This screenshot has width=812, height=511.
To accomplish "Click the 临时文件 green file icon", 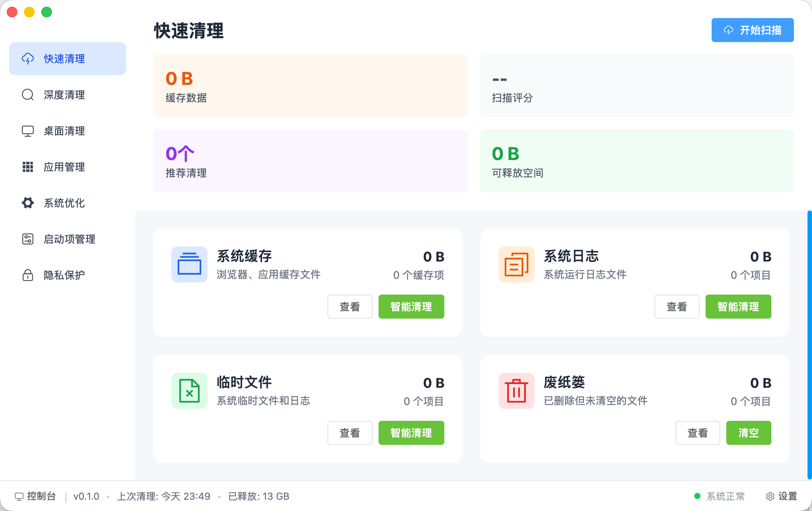I will tap(189, 390).
